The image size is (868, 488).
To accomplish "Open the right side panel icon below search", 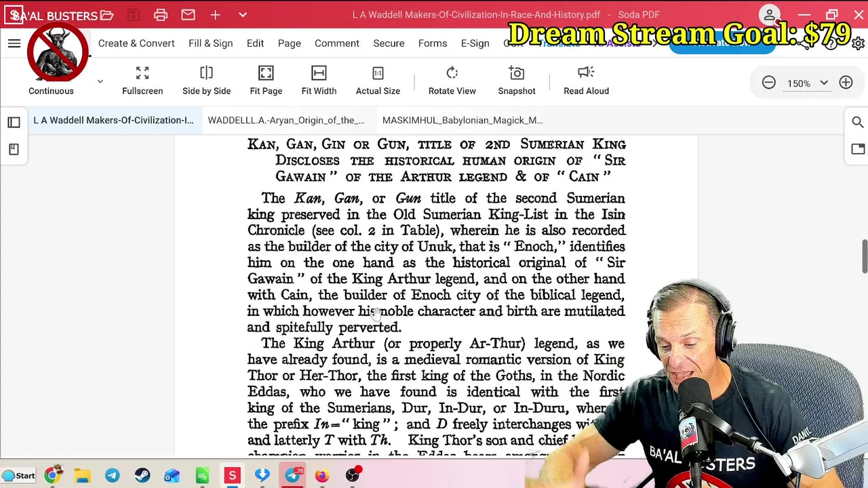I will coord(858,149).
